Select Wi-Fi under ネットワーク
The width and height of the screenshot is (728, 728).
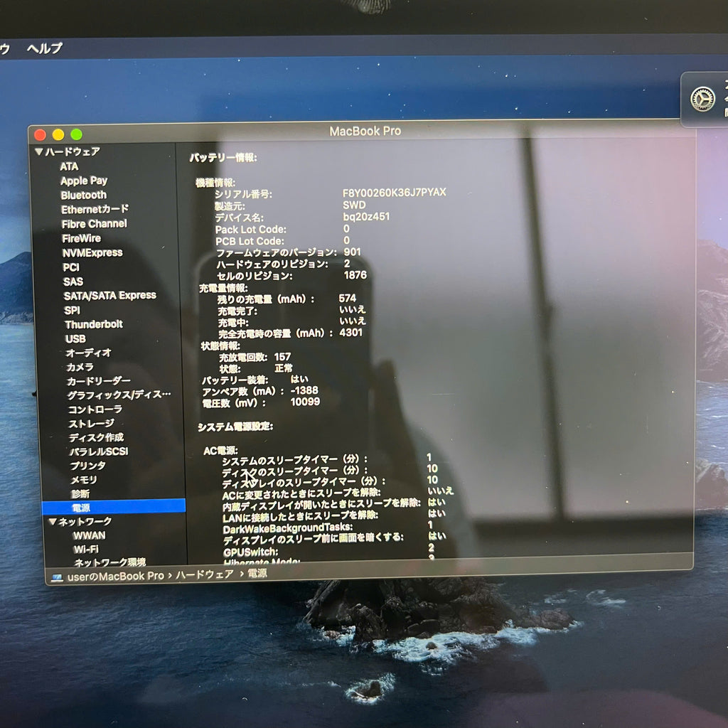pos(86,550)
